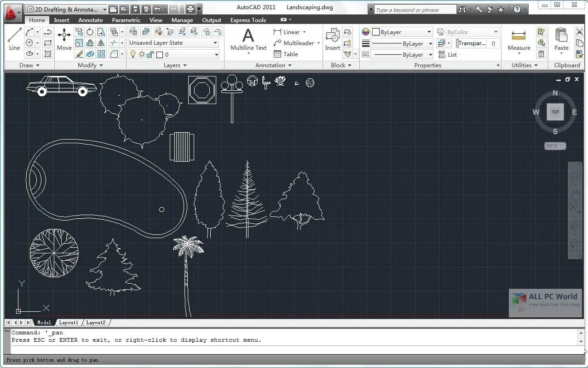Click TOP face on the ViewCube
Viewport: 588px width, 368px height.
(555, 112)
